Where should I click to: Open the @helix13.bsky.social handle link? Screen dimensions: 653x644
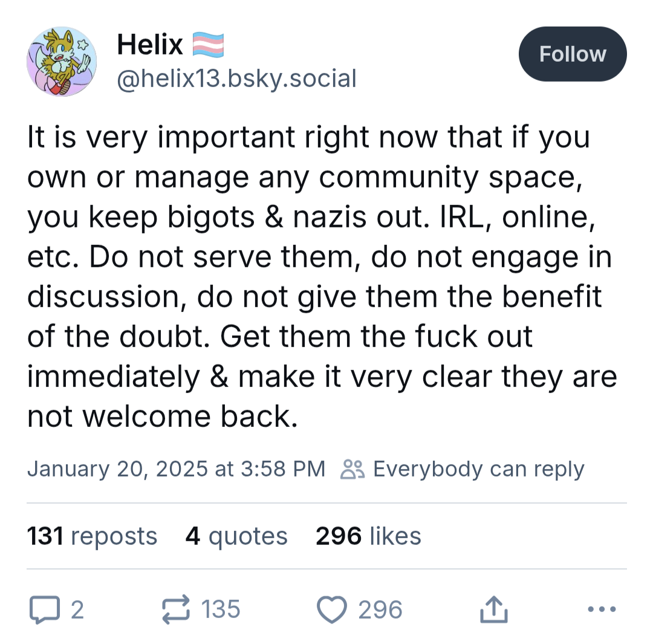236,78
